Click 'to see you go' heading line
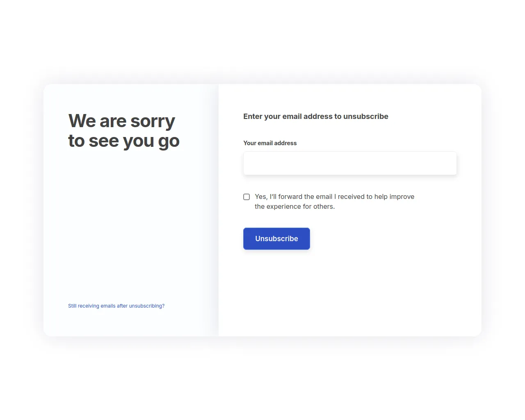 [x=123, y=141]
